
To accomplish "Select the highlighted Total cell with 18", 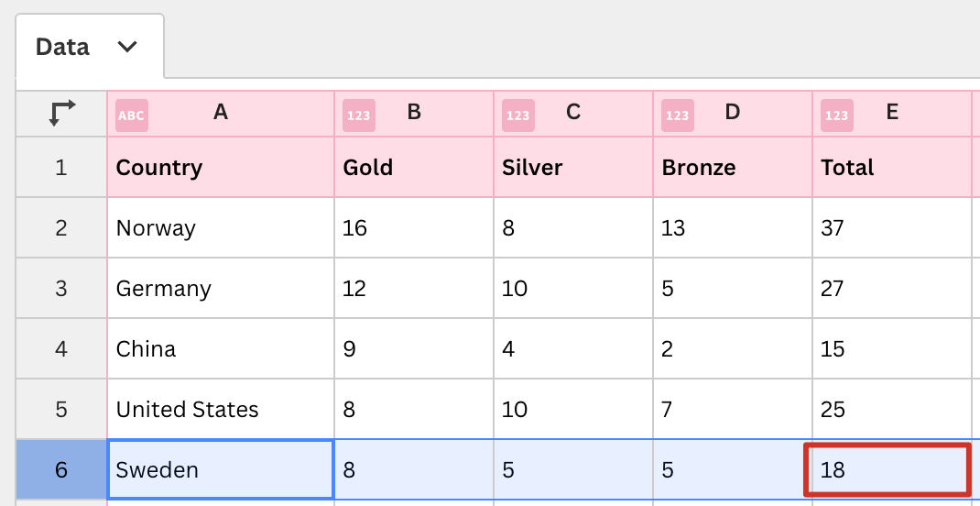I will tap(887, 469).
